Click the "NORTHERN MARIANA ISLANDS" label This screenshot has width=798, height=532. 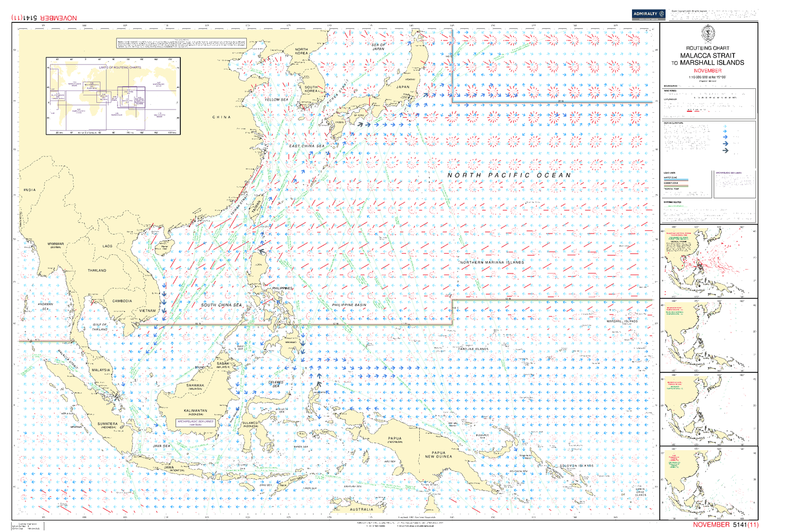pyautogui.click(x=492, y=262)
